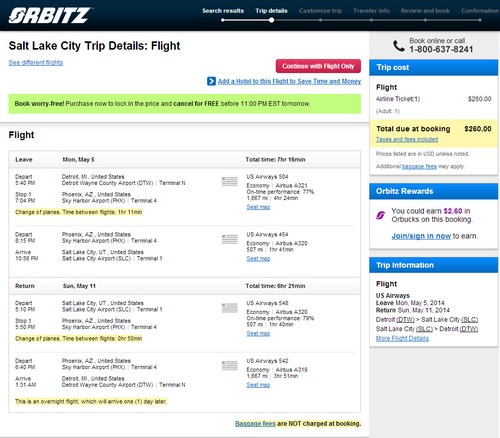Click the Orbucks rewards swirl icon
The image size is (500, 438).
point(380,215)
